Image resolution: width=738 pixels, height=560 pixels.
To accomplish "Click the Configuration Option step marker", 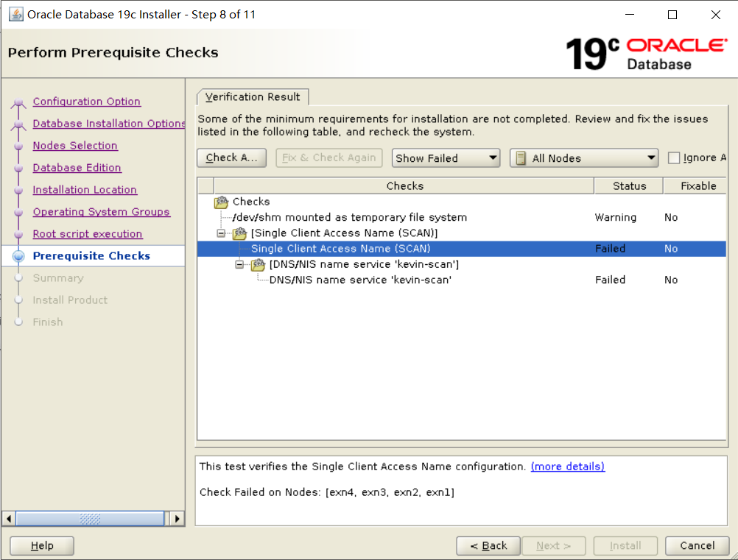I will 18,102.
